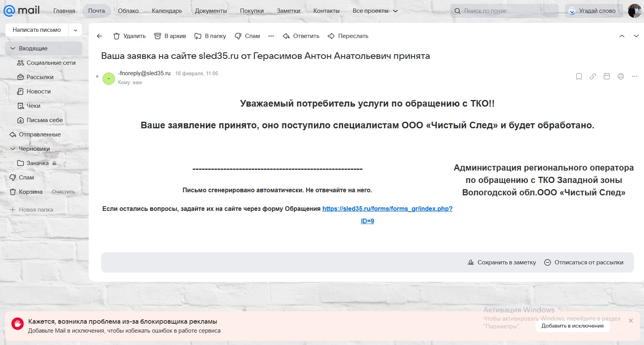This screenshot has height=345, width=644.
Task: Open the Все проекты dropdown
Action: (375, 11)
